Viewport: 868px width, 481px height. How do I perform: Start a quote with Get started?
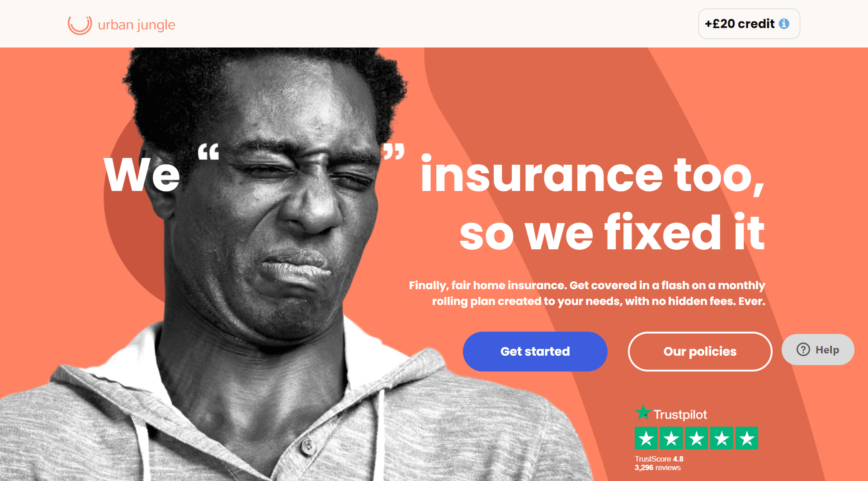pyautogui.click(x=535, y=352)
